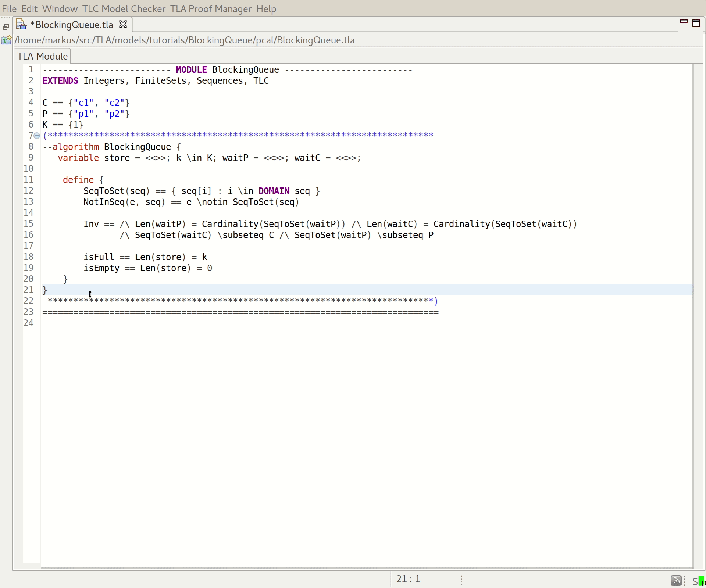Open the TLA Proof Manager menu
Image resolution: width=706 pixels, height=588 pixels.
pos(211,9)
